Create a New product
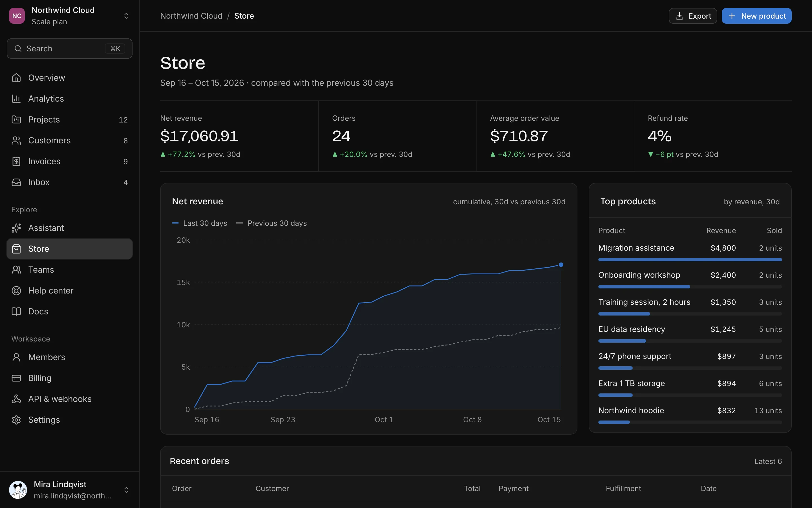The height and width of the screenshot is (508, 812). (x=757, y=16)
